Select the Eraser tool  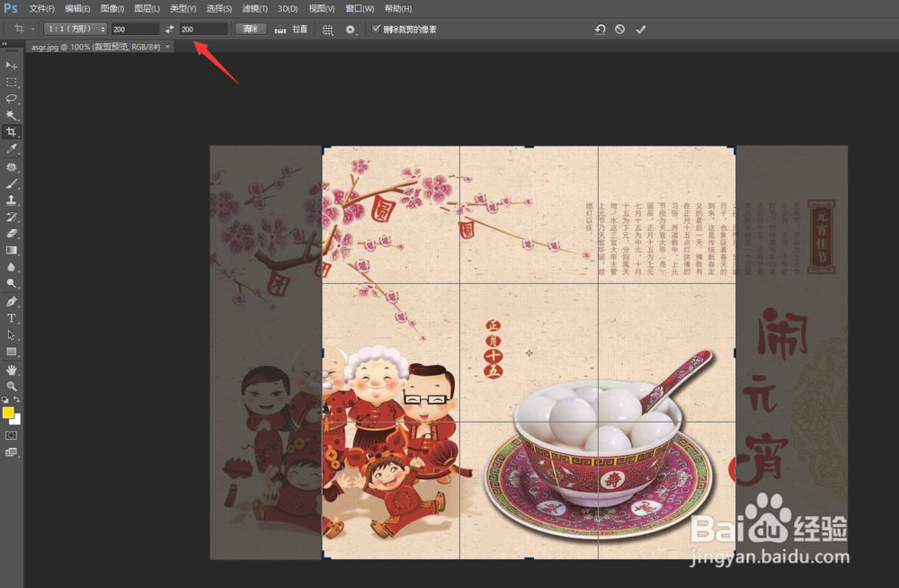pos(11,234)
